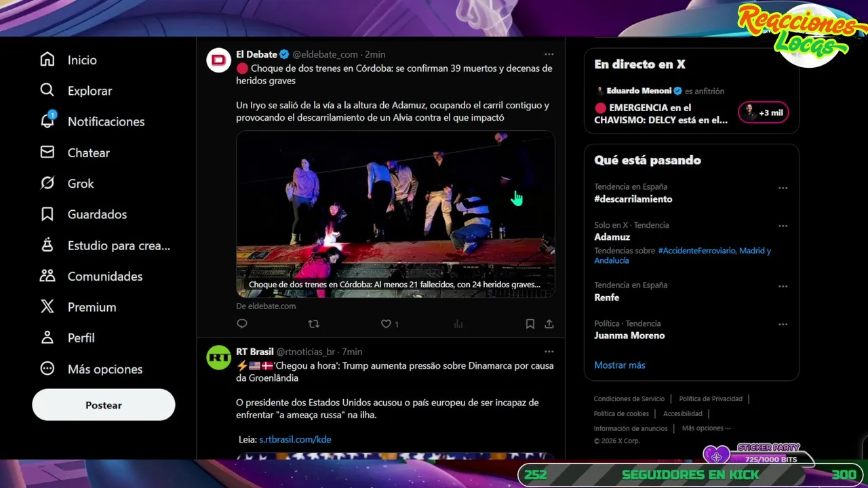Open @eldebate_com handle
This screenshot has height=488, width=868.
pos(325,54)
